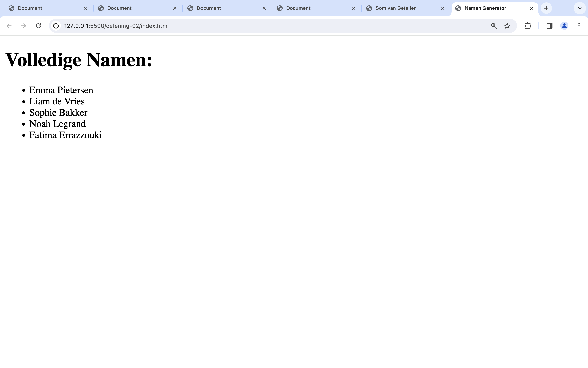Open a new tab with the plus button
This screenshot has height=368, width=588.
tap(546, 8)
